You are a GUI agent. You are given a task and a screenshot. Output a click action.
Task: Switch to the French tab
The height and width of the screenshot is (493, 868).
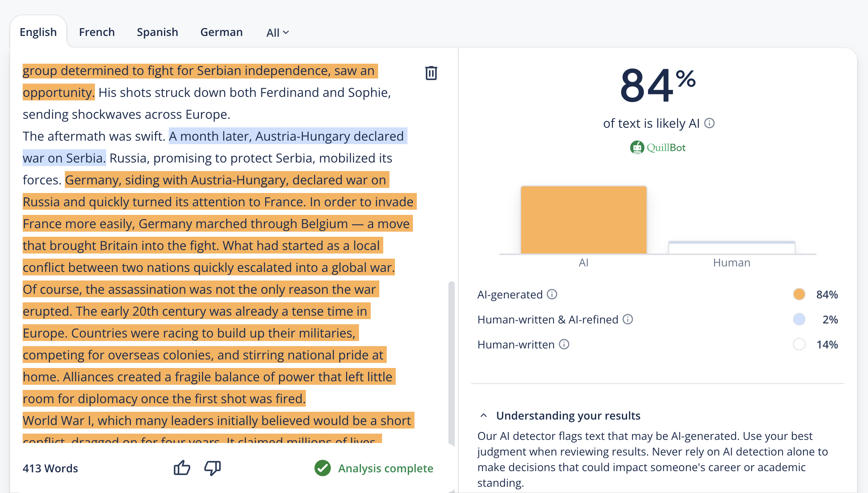[x=97, y=32]
